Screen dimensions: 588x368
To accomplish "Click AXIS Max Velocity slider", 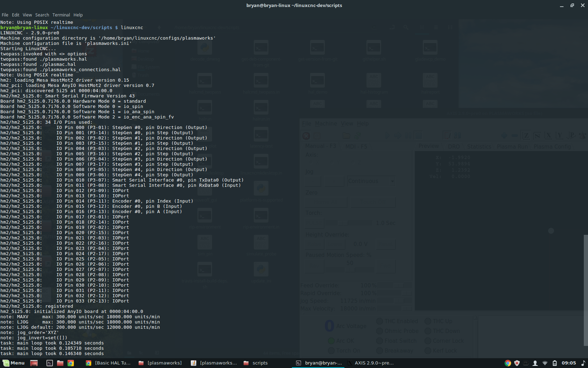I will pyautogui.click(x=394, y=308).
